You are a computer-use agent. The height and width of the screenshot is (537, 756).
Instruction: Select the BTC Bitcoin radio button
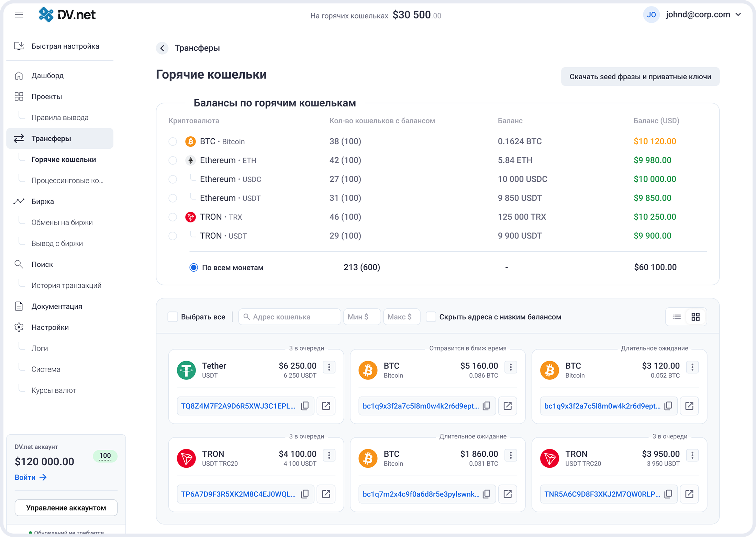[x=173, y=141]
